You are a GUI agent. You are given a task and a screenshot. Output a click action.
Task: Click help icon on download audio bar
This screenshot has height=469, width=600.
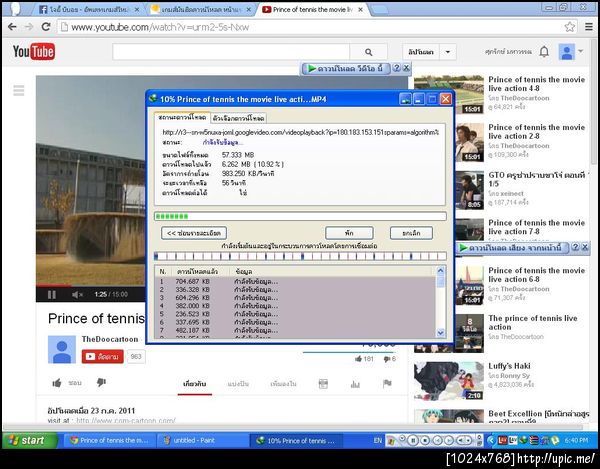(x=575, y=247)
